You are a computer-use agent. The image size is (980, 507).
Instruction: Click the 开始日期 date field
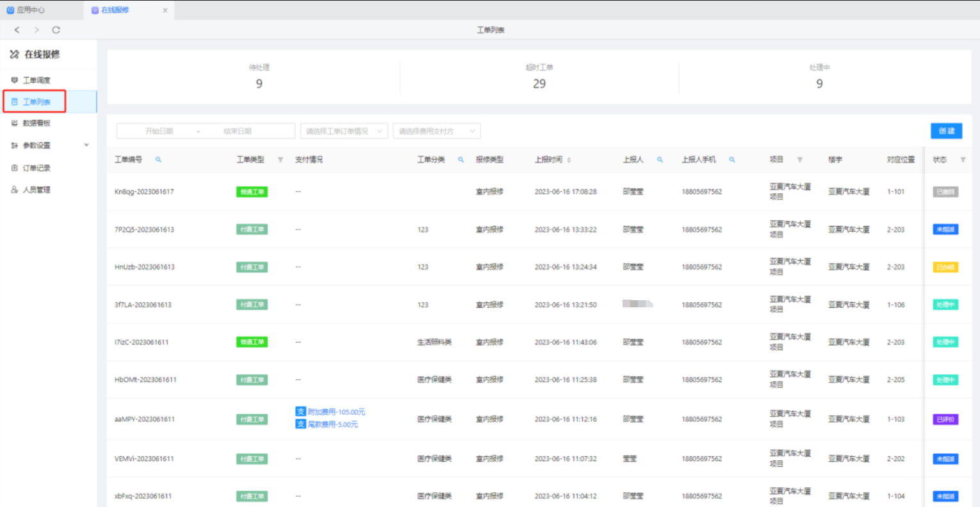tap(159, 131)
